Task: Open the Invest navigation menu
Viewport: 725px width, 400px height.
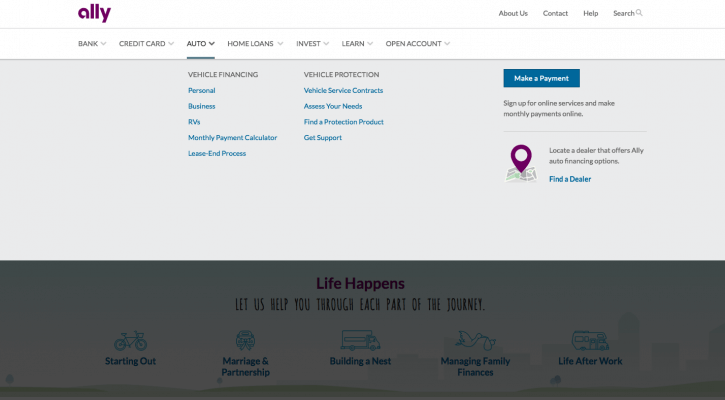Action: [312, 44]
